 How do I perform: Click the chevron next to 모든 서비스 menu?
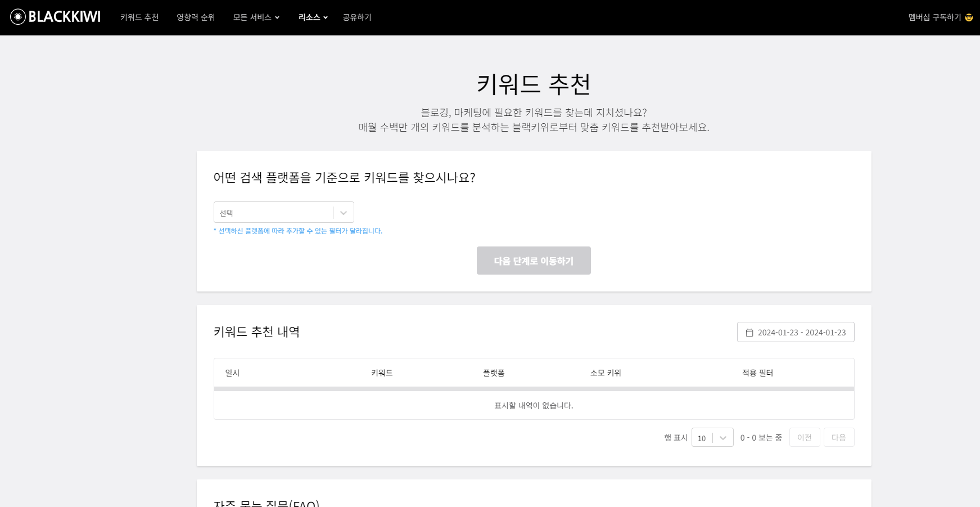click(277, 17)
